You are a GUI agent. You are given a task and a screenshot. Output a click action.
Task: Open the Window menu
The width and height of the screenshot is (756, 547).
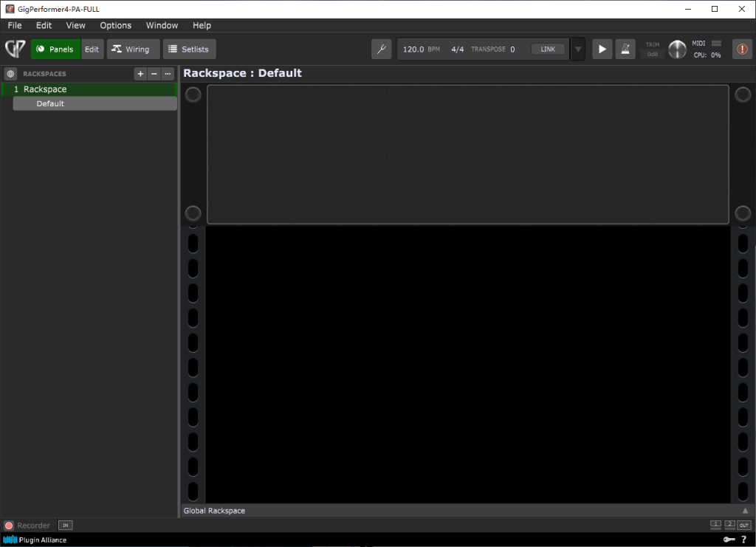point(162,26)
